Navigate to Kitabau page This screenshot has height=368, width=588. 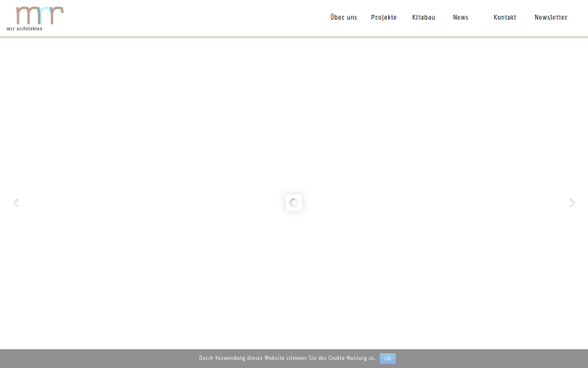coord(423,18)
